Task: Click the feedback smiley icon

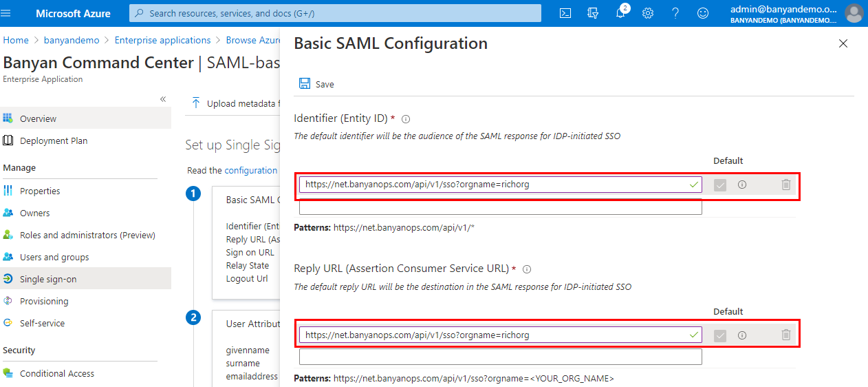Action: coord(703,13)
